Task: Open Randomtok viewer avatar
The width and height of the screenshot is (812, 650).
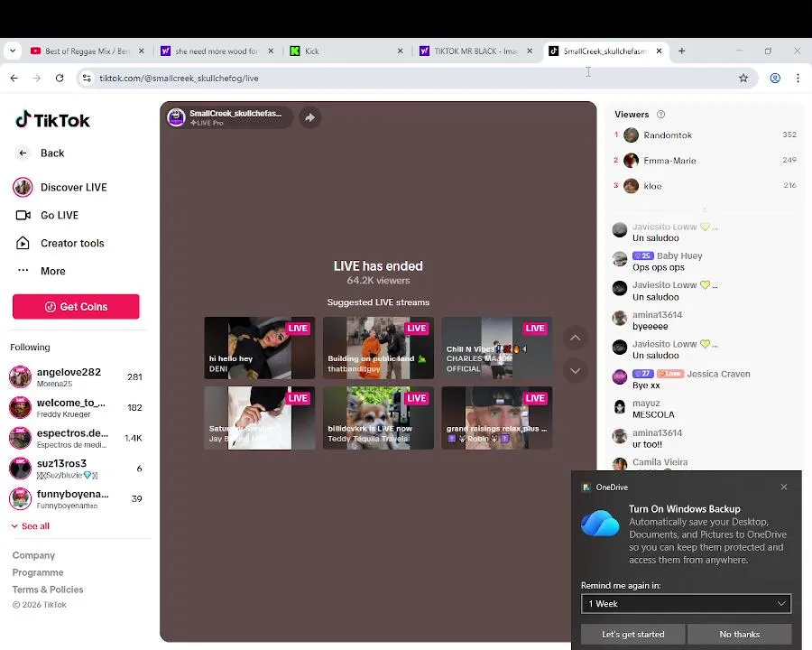Action: [x=631, y=135]
